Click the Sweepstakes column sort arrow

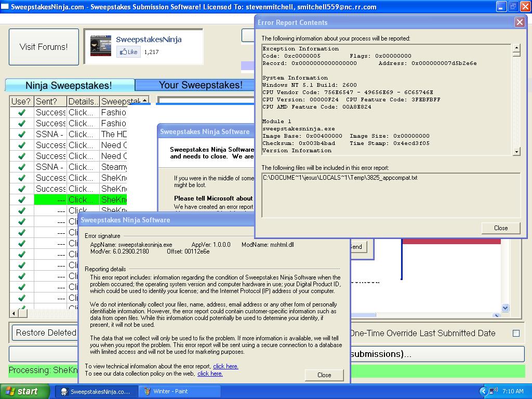coord(144,100)
